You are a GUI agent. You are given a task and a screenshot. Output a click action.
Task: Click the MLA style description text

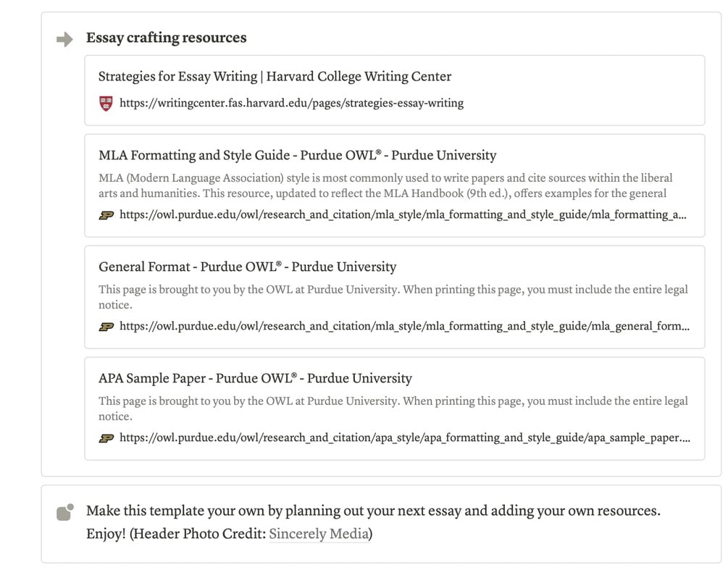(385, 185)
